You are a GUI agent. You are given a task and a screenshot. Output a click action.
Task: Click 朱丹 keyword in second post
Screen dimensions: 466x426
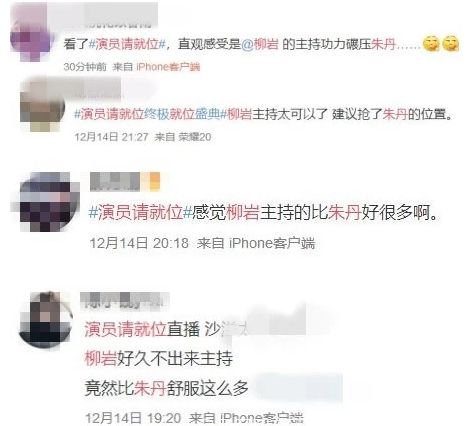[395, 114]
